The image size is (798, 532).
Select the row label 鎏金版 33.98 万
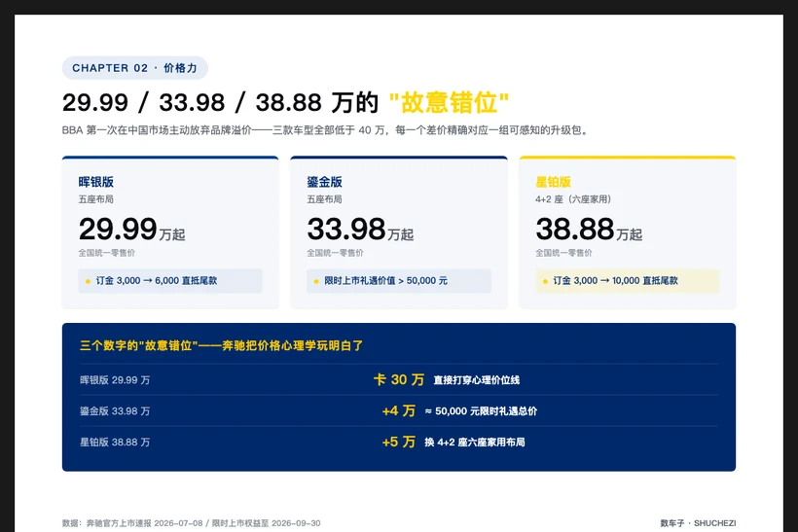pos(115,411)
